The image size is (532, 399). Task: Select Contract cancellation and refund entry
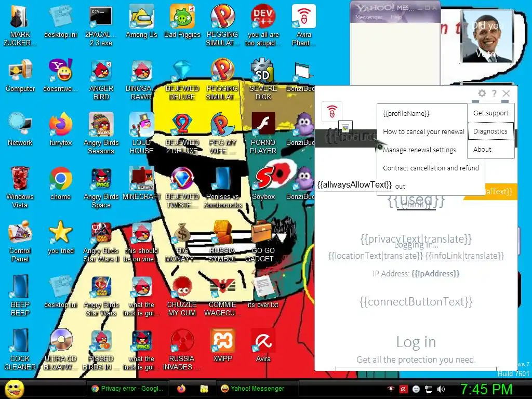(x=431, y=168)
